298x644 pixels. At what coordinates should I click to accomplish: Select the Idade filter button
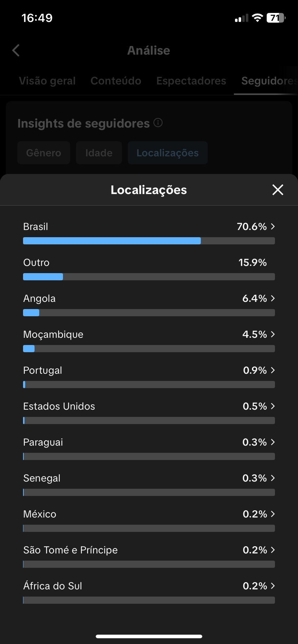99,153
